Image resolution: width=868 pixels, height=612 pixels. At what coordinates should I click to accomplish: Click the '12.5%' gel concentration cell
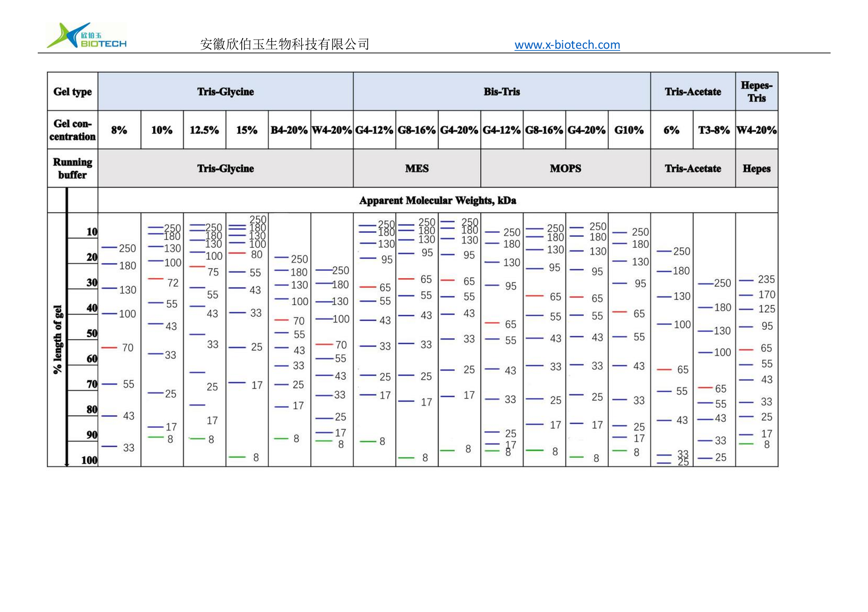(x=204, y=130)
